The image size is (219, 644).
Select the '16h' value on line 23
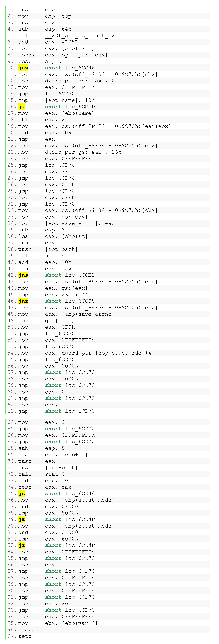(x=116, y=152)
